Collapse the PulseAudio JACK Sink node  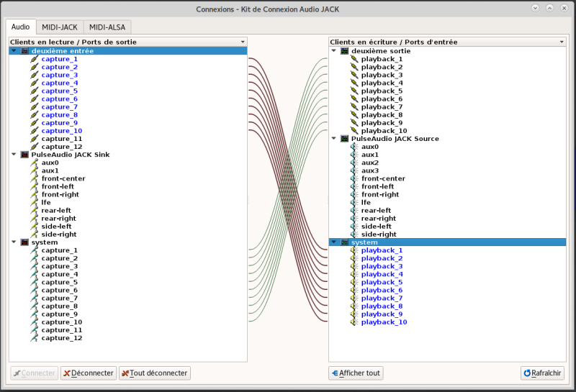pos(14,155)
